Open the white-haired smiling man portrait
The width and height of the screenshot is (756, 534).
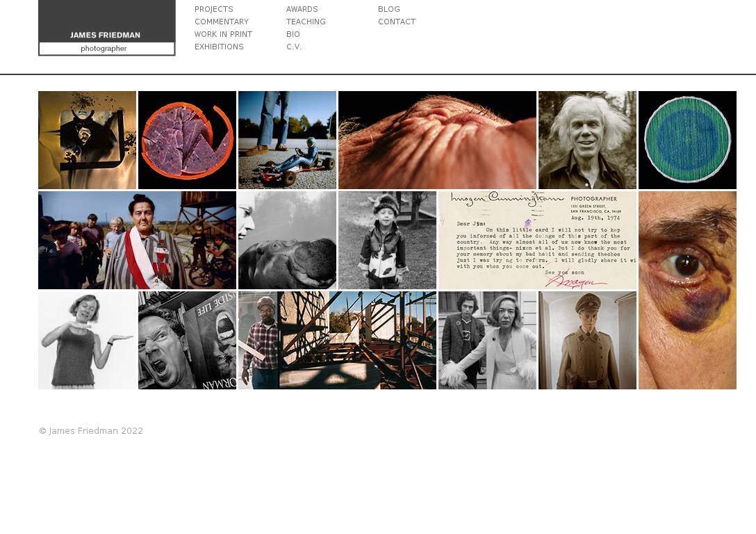[x=587, y=140]
